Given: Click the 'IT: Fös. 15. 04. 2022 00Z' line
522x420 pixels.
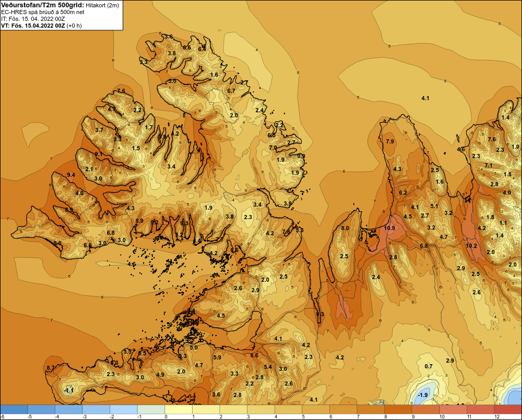Looking at the screenshot, I should coord(33,19).
